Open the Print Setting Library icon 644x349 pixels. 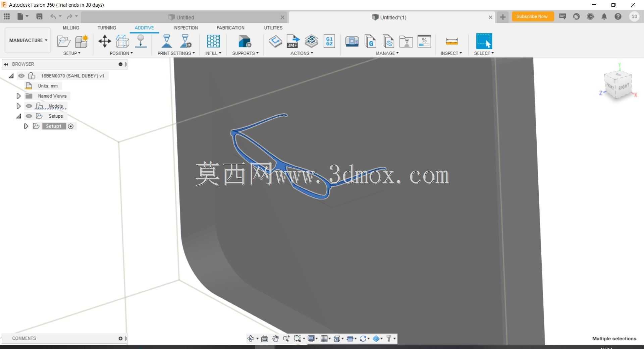click(x=406, y=42)
